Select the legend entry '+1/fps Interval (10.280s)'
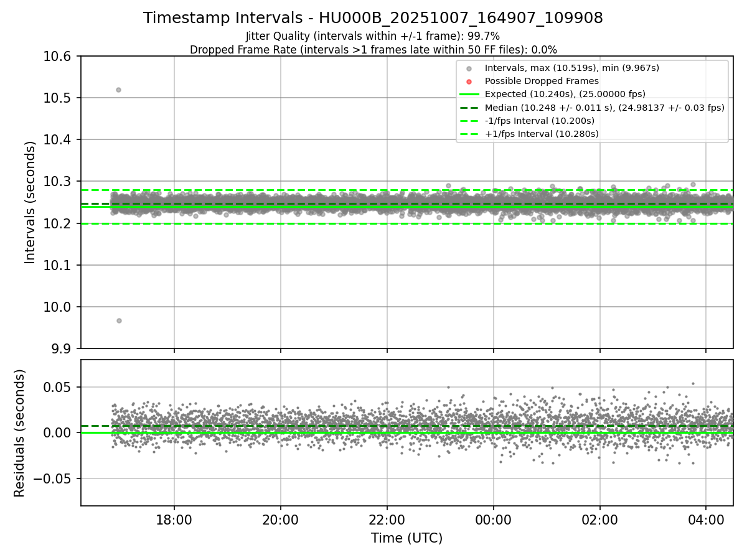This screenshot has width=747, height=560. 542,134
